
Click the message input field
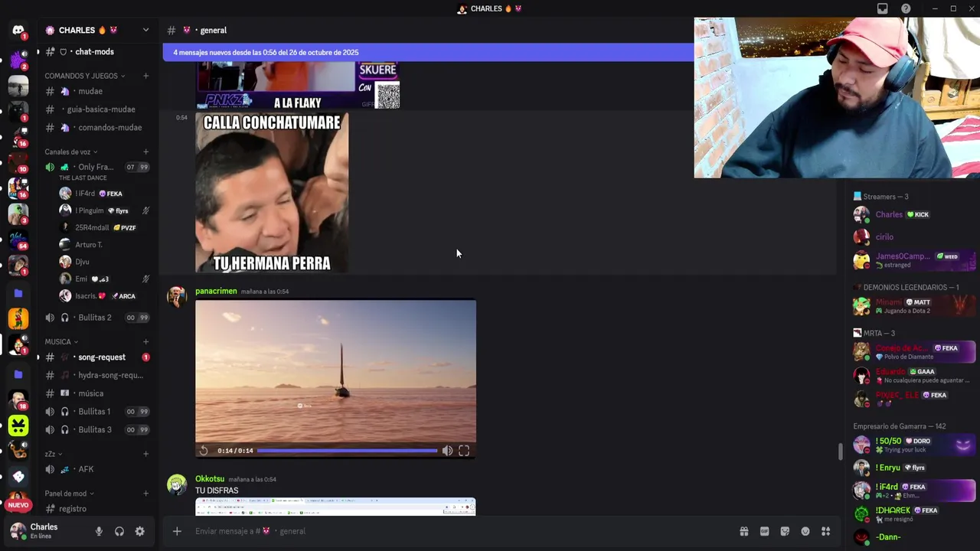[x=459, y=531]
